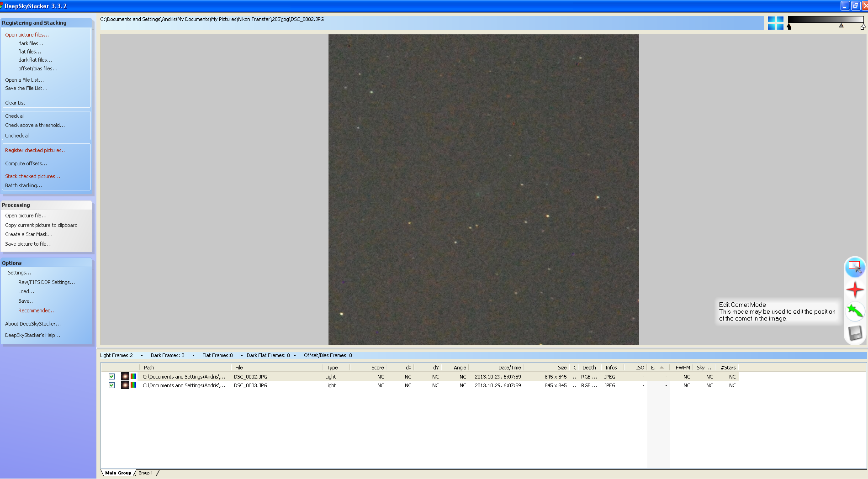Open a File List

coord(25,80)
